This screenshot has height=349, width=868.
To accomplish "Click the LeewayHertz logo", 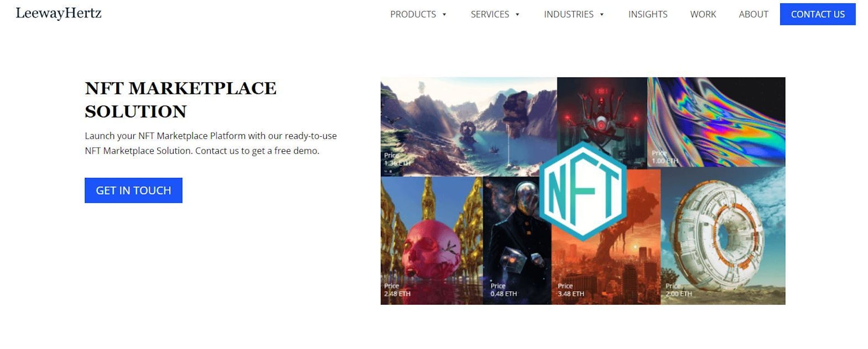I will pos(58,14).
